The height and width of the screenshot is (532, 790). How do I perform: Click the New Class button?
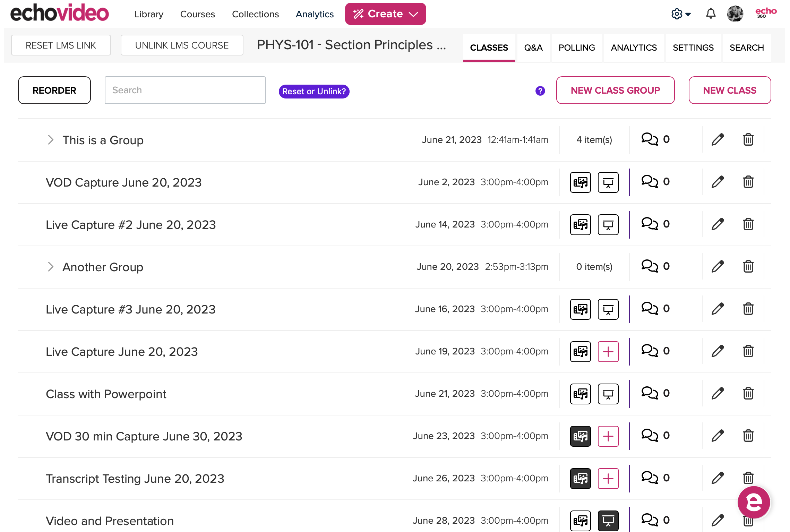click(729, 90)
